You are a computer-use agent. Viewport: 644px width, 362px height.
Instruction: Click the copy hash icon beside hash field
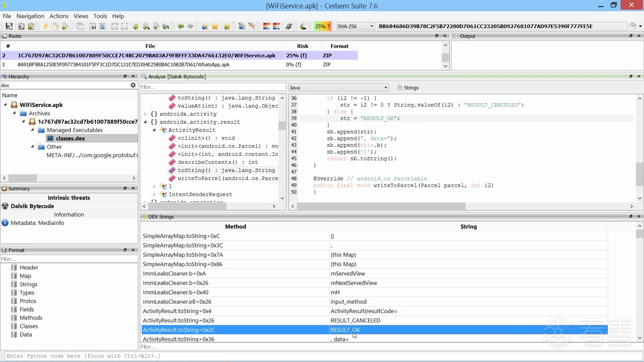633,27
